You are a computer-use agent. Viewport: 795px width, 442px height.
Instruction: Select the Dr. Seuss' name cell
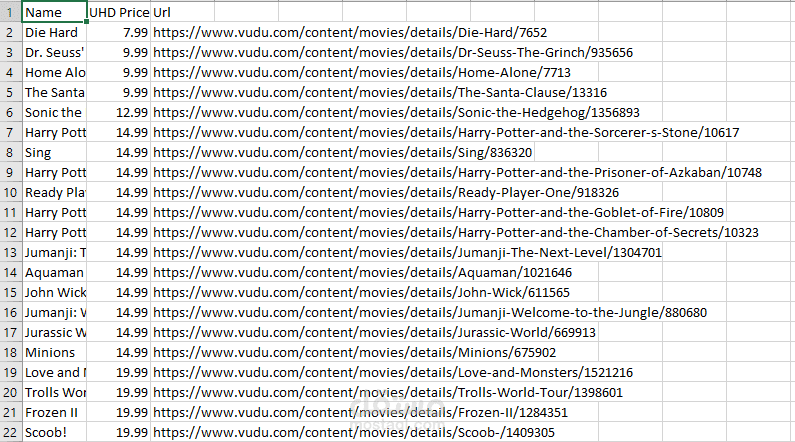(x=54, y=52)
